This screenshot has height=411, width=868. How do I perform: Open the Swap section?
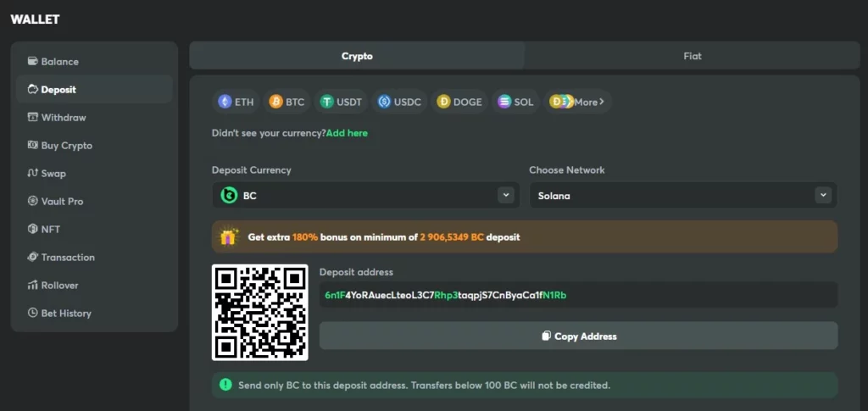pos(94,173)
